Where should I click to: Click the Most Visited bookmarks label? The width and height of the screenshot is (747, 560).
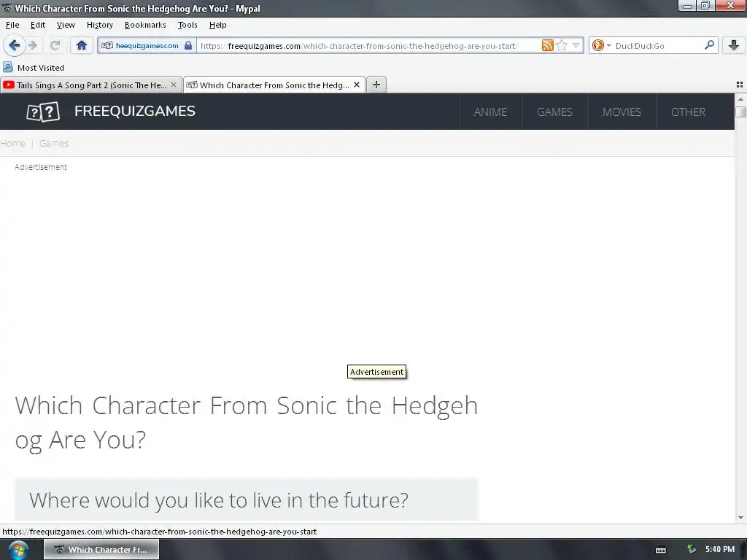point(41,68)
